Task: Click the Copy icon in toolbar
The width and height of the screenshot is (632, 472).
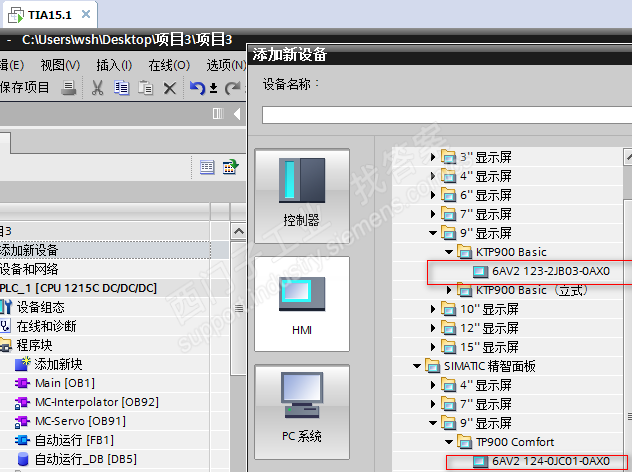Action: click(121, 88)
